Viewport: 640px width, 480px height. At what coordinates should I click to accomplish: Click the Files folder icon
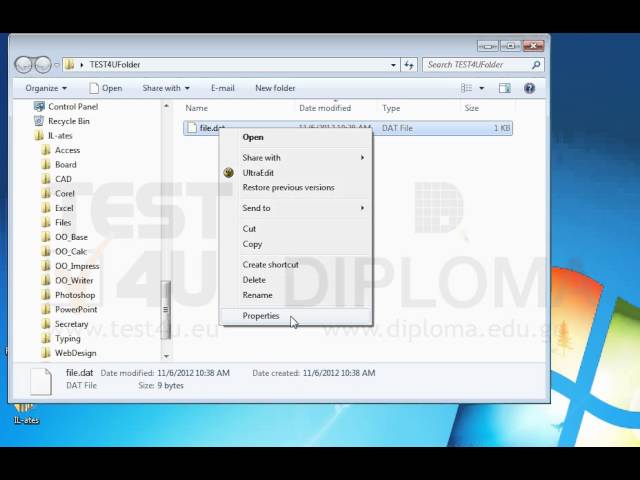46,222
